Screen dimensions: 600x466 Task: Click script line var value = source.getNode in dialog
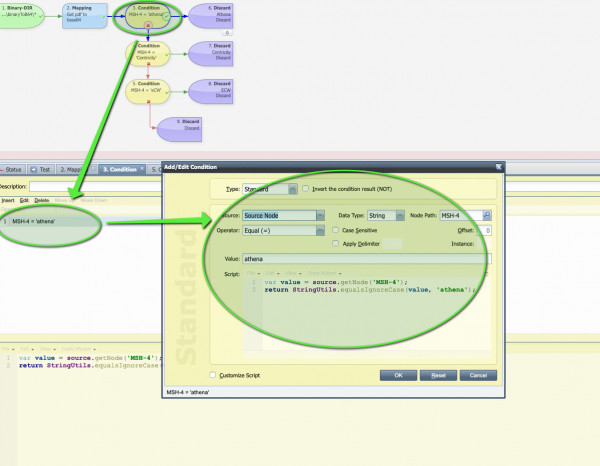coord(336,282)
